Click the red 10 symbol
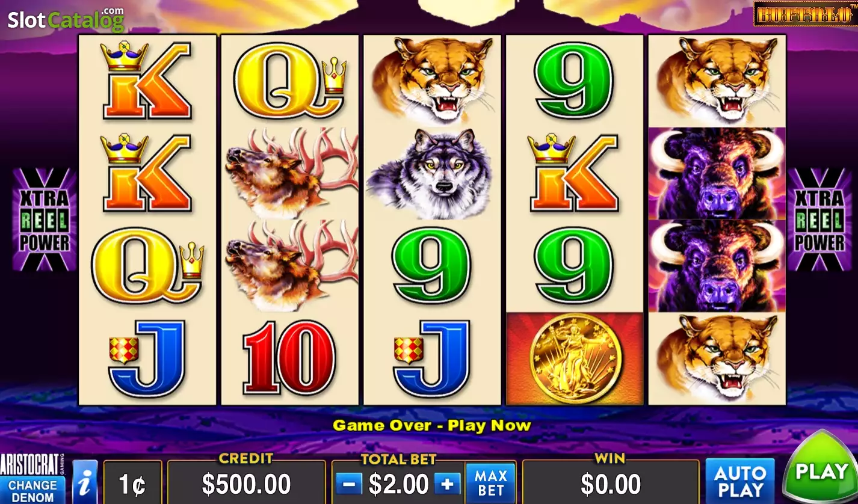The height and width of the screenshot is (504, 858). [289, 358]
